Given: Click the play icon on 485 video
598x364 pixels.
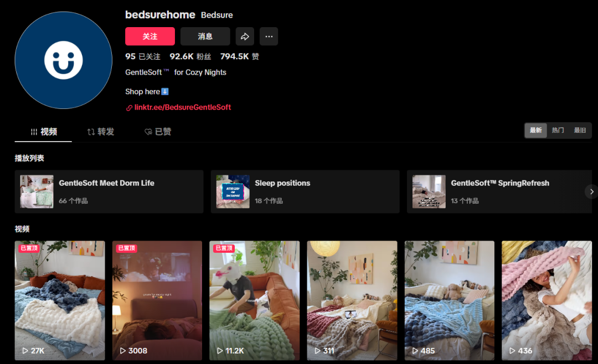Looking at the screenshot, I should [415, 351].
